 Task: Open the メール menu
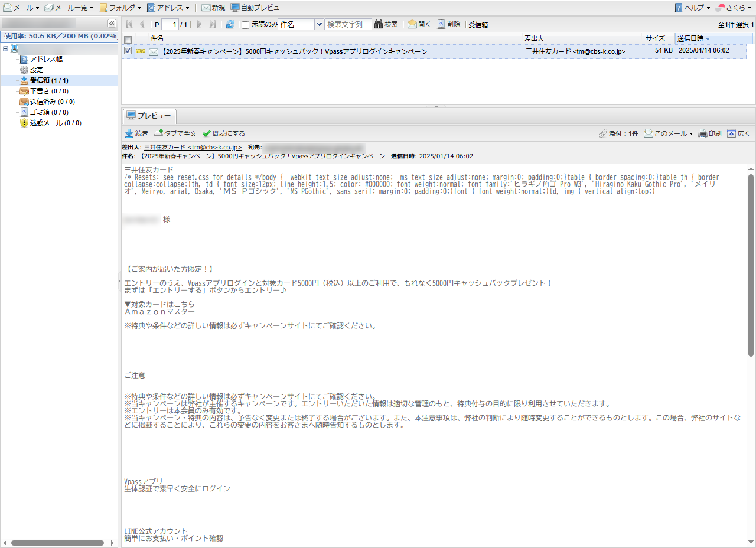tap(21, 8)
